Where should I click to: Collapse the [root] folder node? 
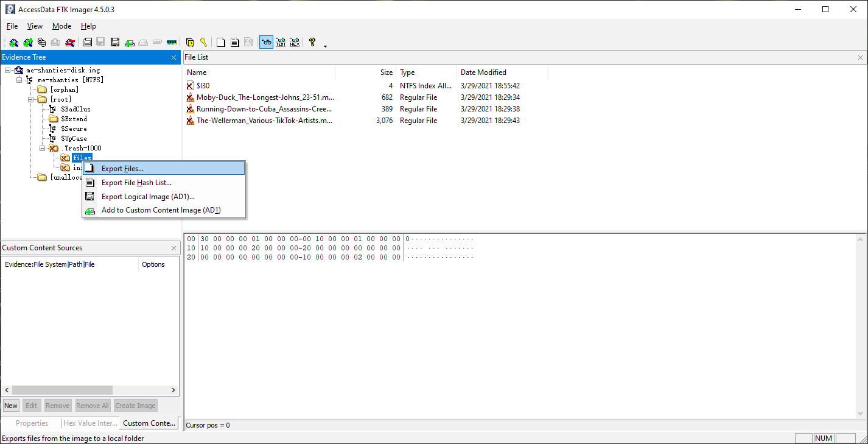pos(31,99)
